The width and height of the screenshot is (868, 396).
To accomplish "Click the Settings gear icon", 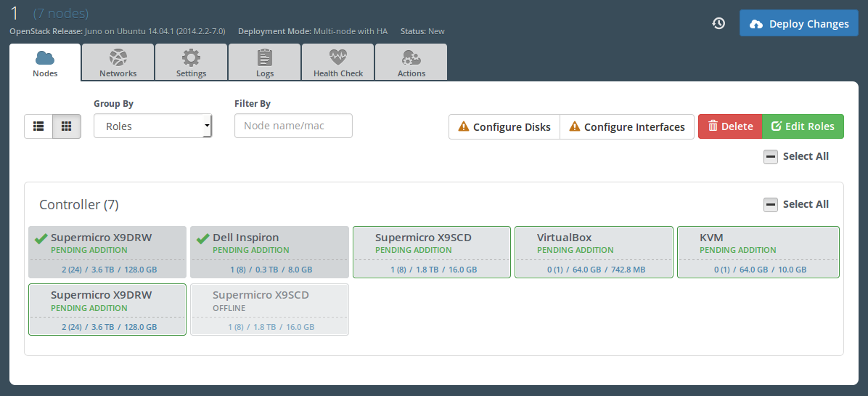I will pyautogui.click(x=191, y=58).
